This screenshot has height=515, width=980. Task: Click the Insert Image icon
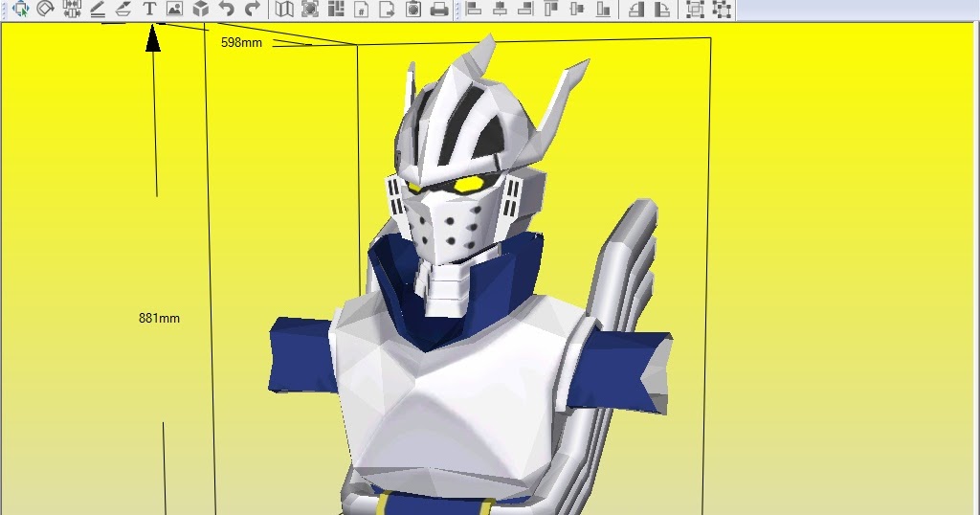pyautogui.click(x=174, y=9)
